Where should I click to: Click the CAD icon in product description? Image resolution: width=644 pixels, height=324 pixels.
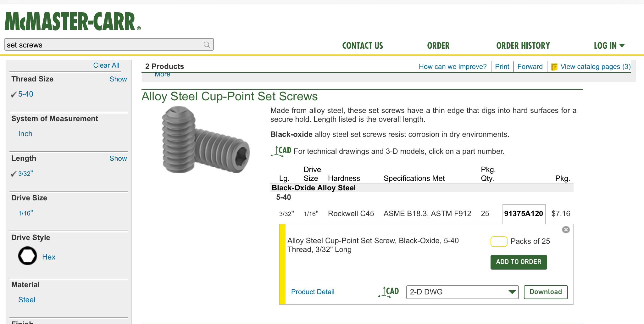point(281,151)
